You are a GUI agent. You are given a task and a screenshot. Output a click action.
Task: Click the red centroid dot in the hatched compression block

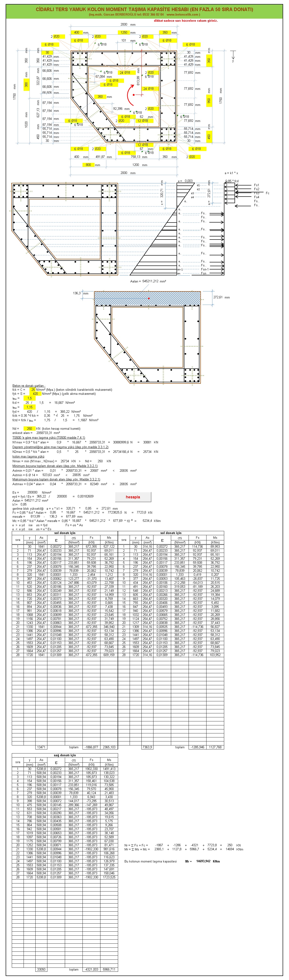point(149,298)
